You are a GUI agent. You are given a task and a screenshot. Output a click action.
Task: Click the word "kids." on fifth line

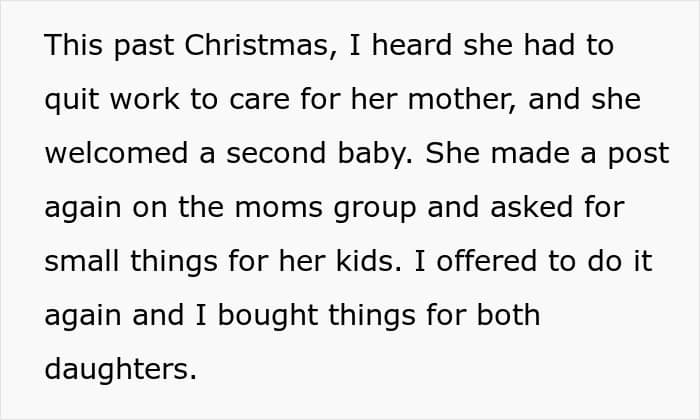[369, 261]
